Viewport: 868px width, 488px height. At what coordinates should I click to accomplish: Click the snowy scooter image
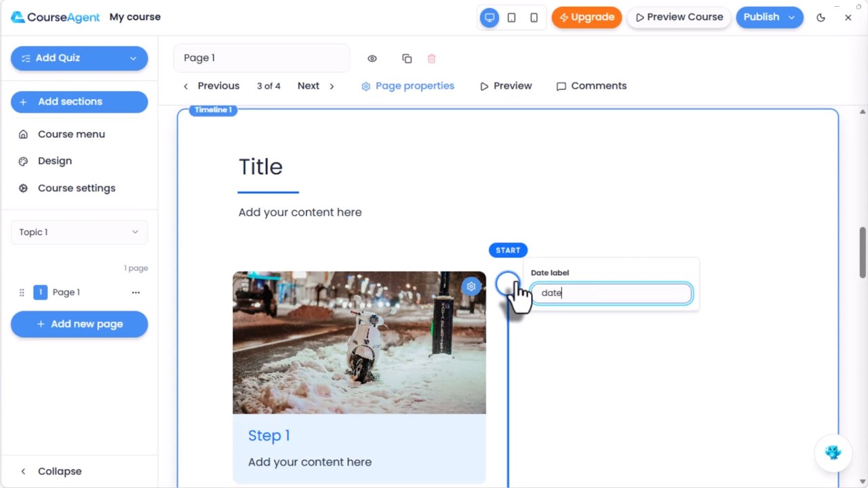[359, 343]
